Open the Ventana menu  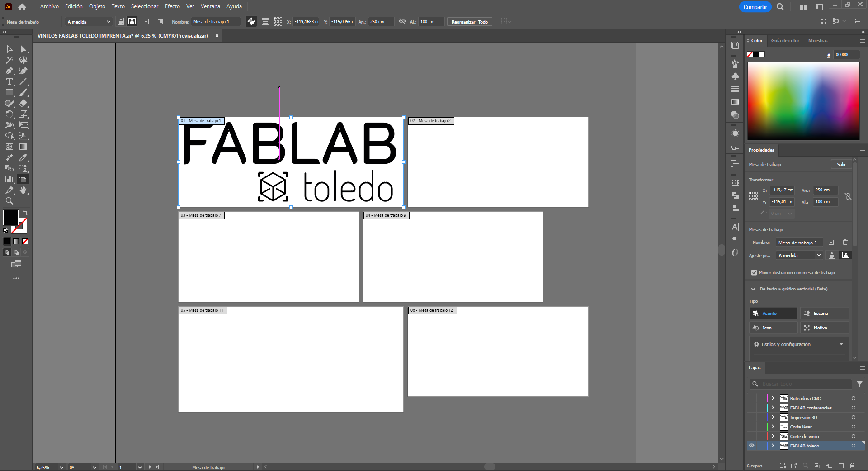point(210,6)
